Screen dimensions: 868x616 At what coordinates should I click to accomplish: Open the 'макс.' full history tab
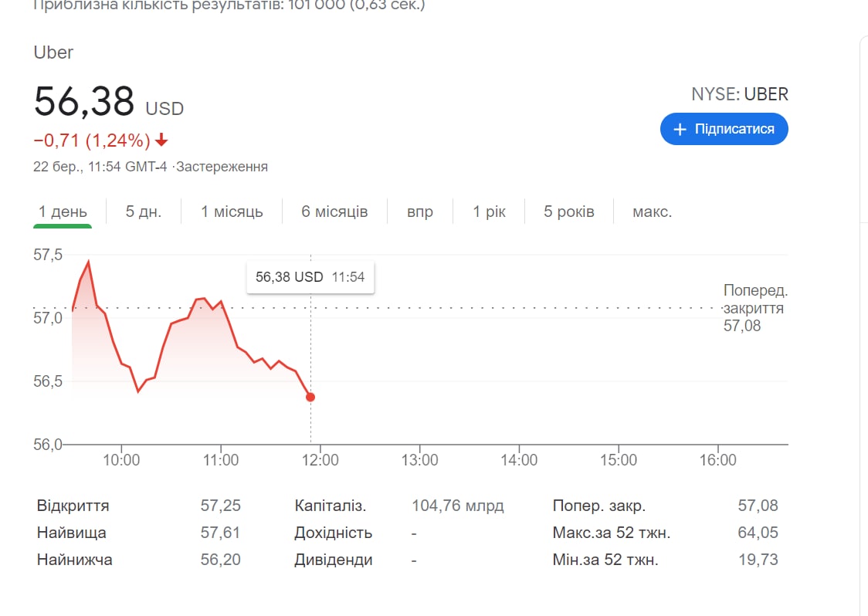pyautogui.click(x=652, y=212)
